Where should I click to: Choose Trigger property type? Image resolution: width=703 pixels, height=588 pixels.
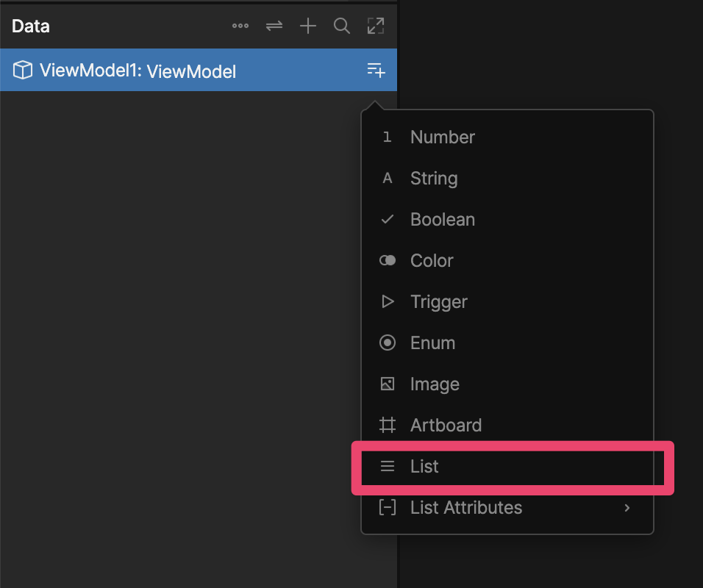click(x=507, y=301)
